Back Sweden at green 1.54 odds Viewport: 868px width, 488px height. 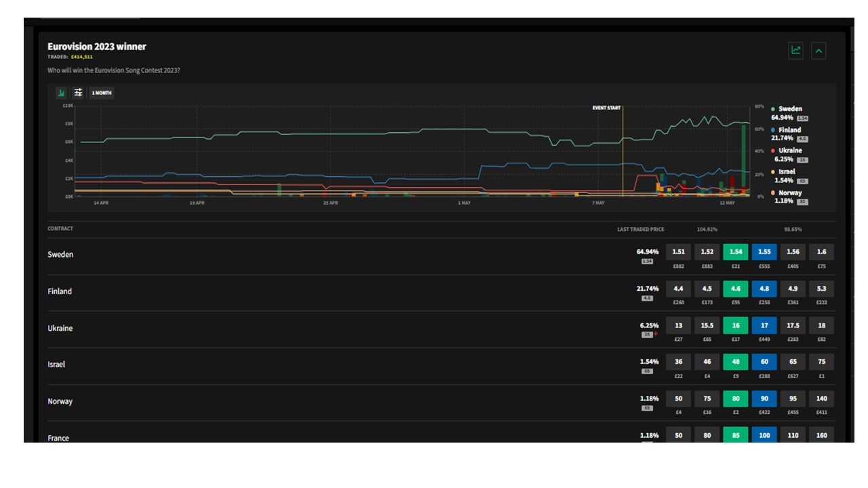pos(736,255)
